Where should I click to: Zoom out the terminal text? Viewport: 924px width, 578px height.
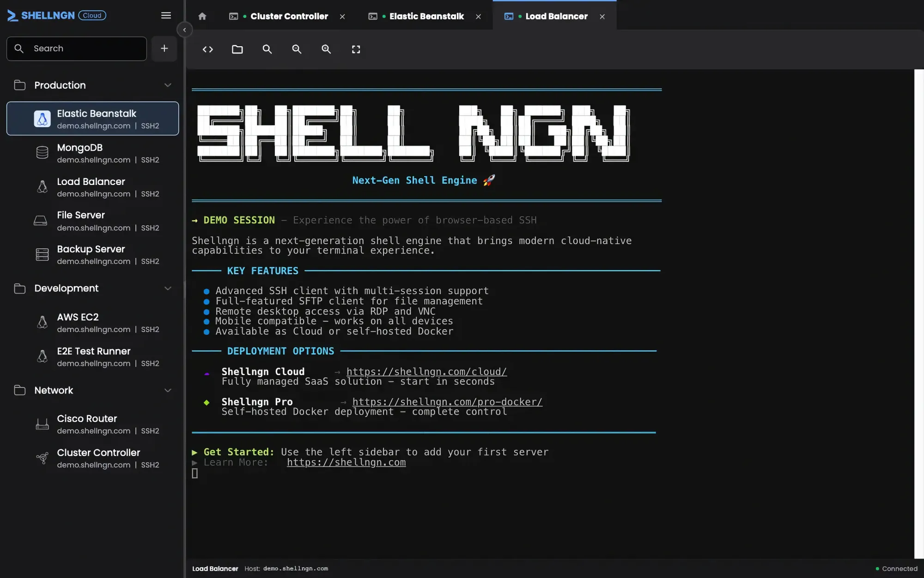(x=297, y=49)
